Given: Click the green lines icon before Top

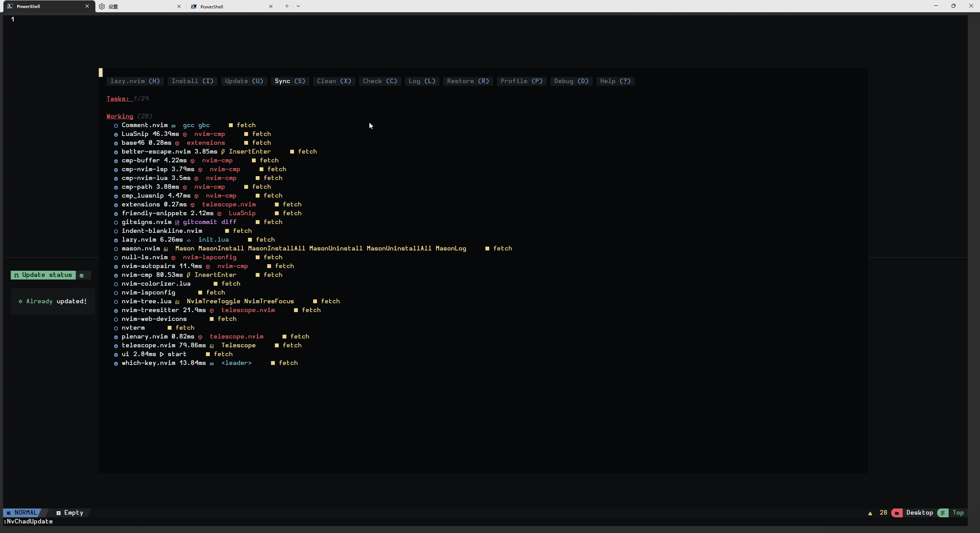Looking at the screenshot, I should click(x=943, y=513).
